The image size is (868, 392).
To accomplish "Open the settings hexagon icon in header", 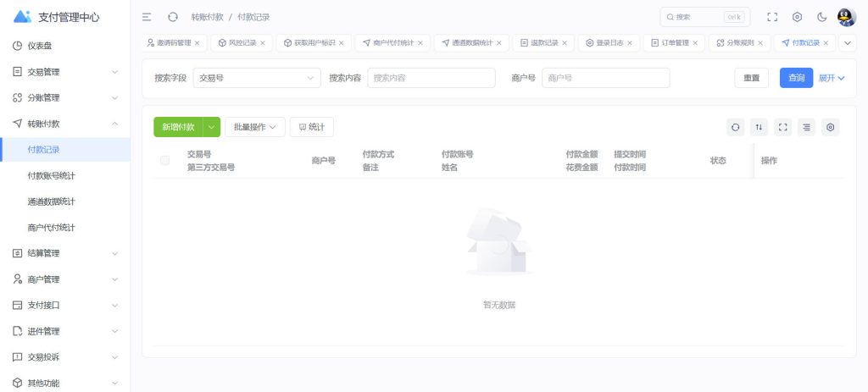I will (797, 17).
